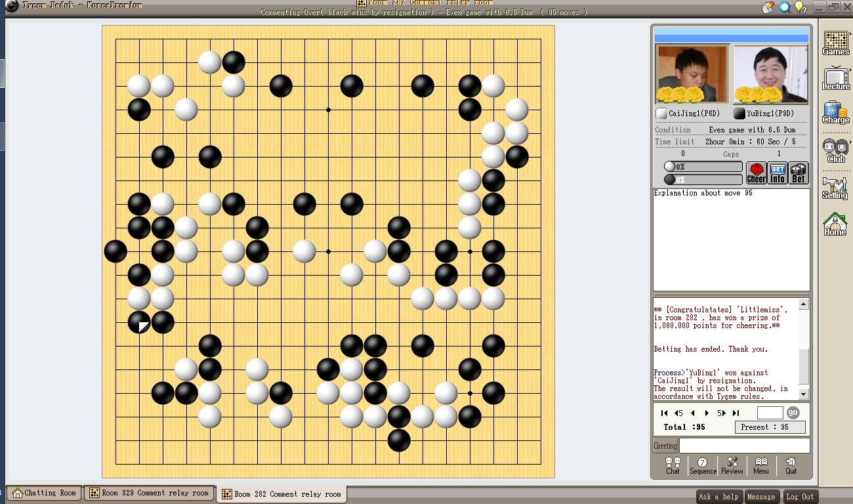Switch to Room 329 Comment relay tab
The height and width of the screenshot is (504, 853).
(149, 493)
